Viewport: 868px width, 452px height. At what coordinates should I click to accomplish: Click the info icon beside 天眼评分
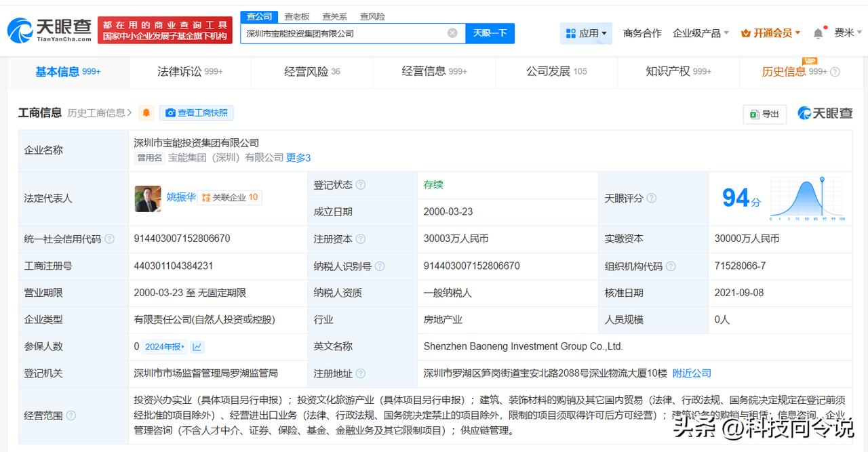651,199
